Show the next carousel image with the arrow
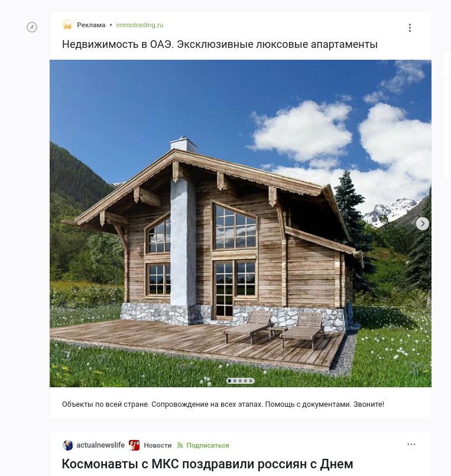451x476 pixels. point(423,224)
